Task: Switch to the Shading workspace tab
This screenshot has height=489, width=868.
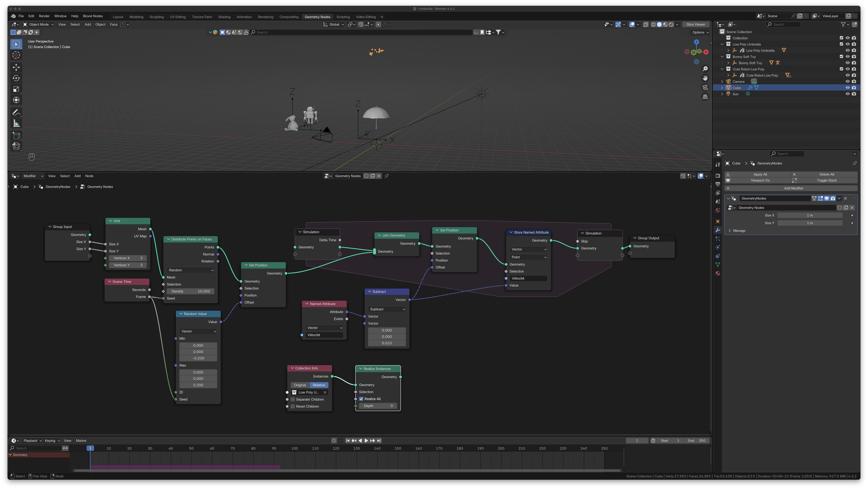Action: 224,17
